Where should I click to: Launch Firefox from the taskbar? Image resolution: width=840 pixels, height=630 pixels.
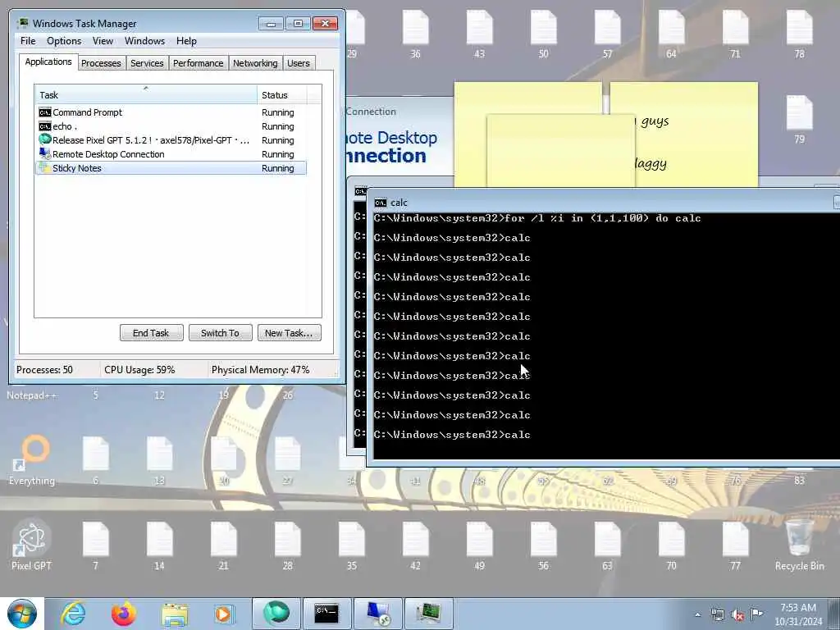pos(124,614)
